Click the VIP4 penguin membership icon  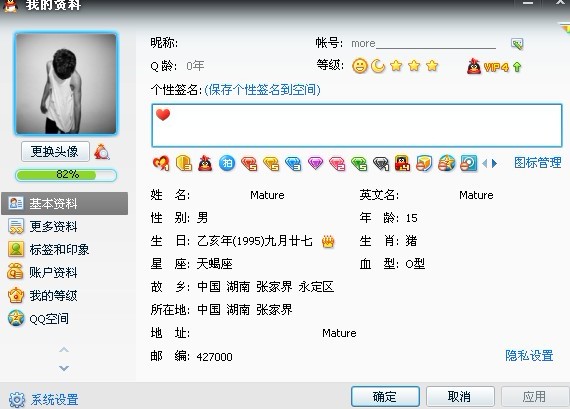(x=474, y=66)
